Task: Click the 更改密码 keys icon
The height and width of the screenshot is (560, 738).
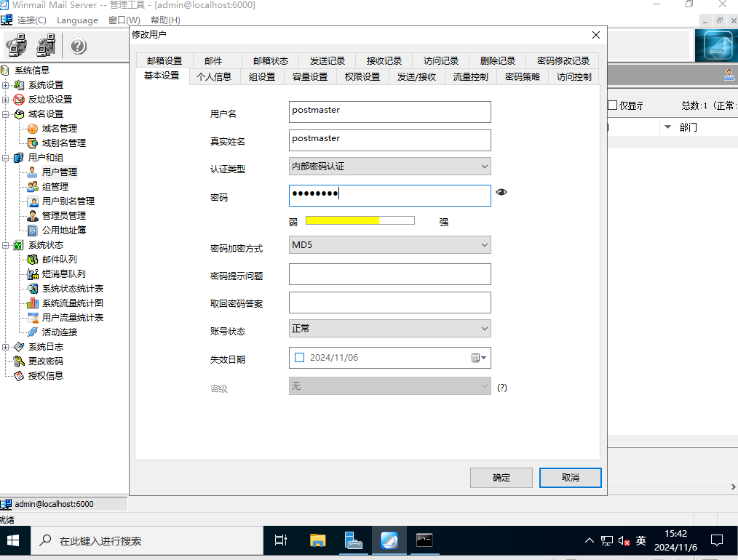Action: (x=19, y=361)
